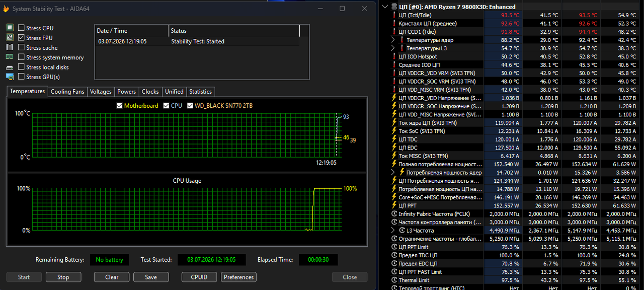Collapse the AMD Ryzen 7 9800X3D sensor group

pos(385,7)
